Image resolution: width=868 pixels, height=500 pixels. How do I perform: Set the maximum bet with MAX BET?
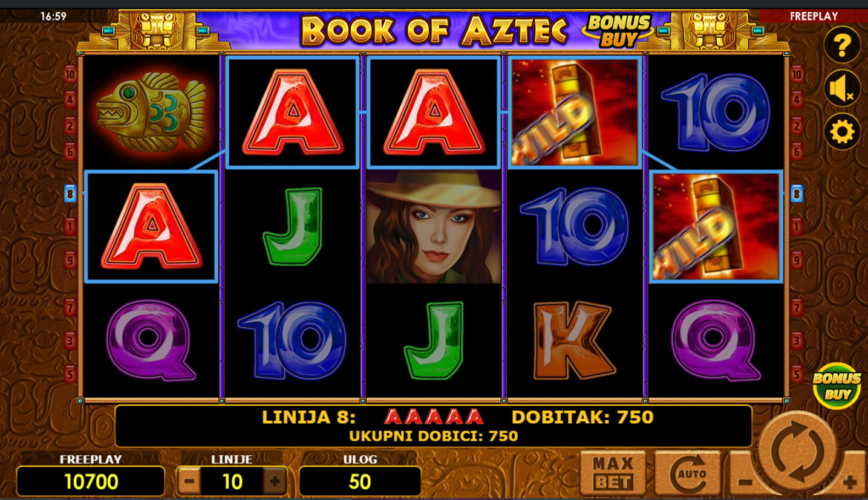(613, 473)
